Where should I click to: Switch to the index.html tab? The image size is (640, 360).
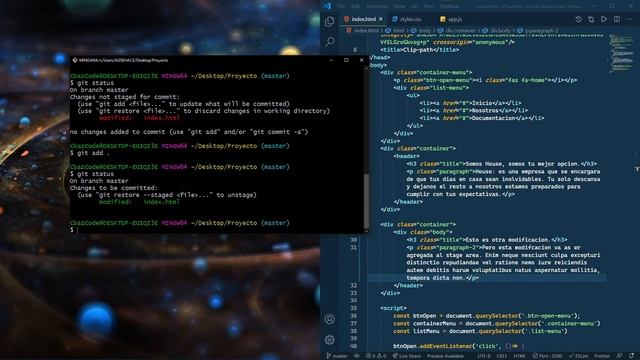[363, 19]
